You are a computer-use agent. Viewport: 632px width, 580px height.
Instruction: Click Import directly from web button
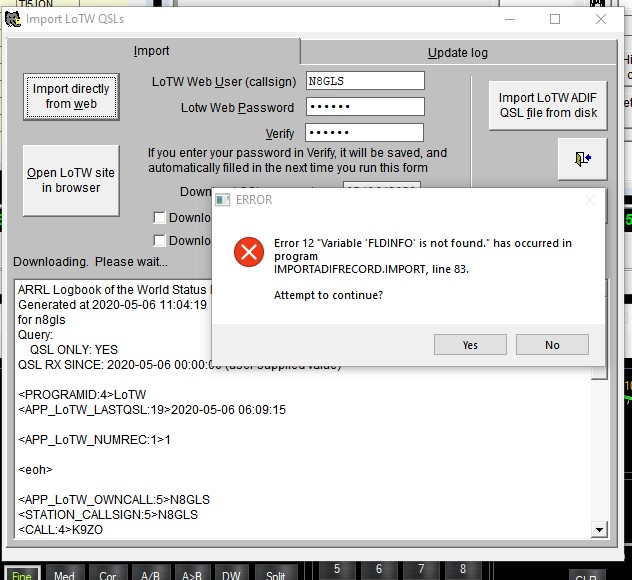pyautogui.click(x=71, y=96)
